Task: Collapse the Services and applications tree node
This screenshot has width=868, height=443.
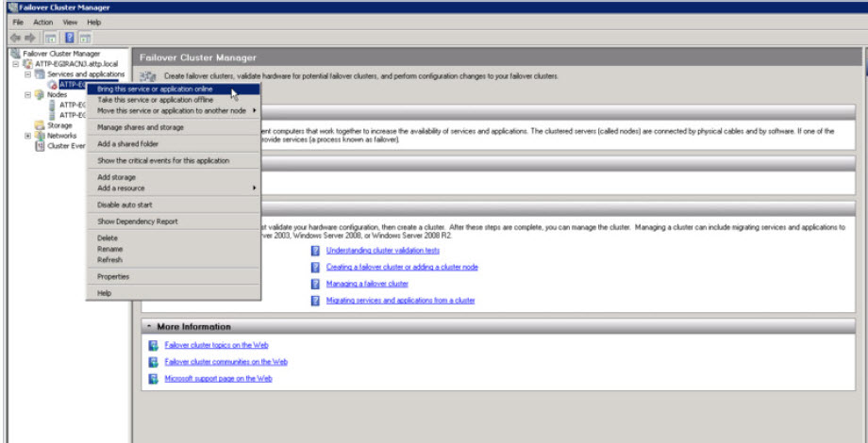Action: (x=27, y=74)
